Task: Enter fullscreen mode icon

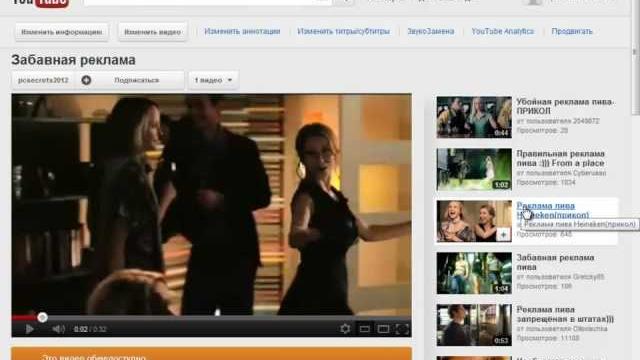Action: click(x=402, y=329)
